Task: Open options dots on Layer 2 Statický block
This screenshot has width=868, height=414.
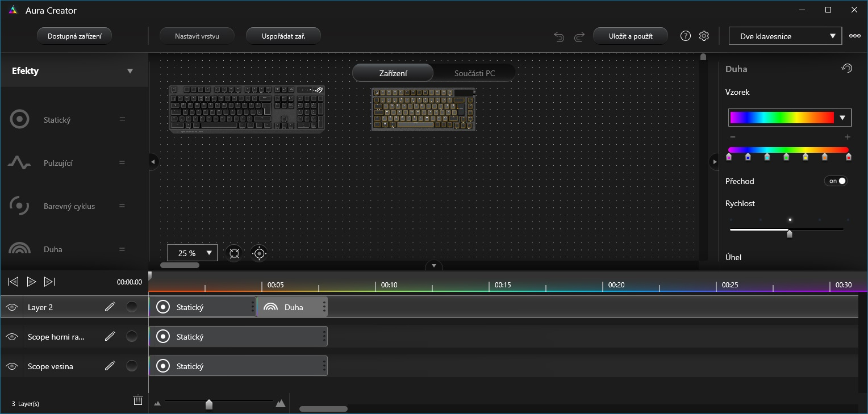Action: (x=253, y=307)
